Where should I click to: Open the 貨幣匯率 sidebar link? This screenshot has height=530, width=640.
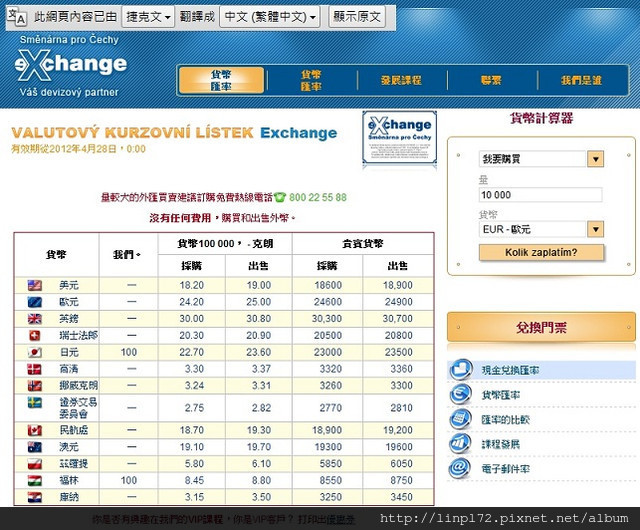(501, 395)
